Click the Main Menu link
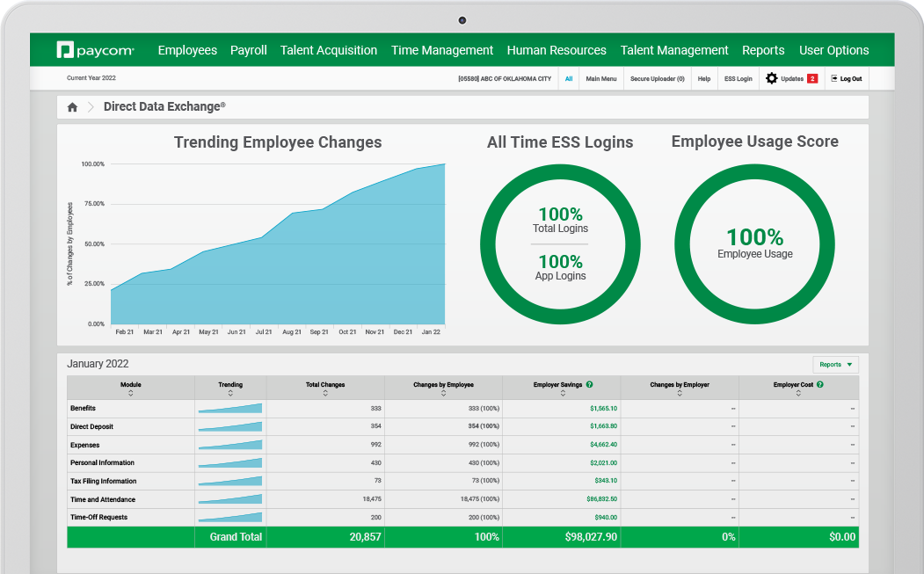This screenshot has height=574, width=924. tap(601, 78)
